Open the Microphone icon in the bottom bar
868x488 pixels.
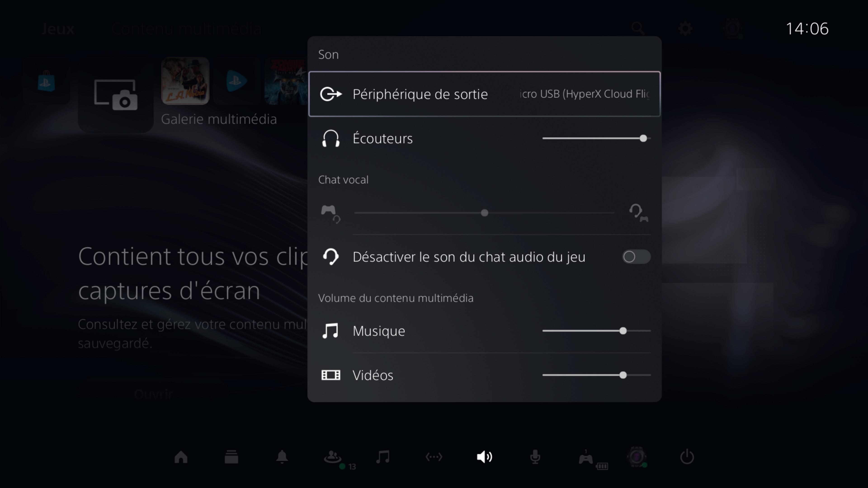click(x=535, y=457)
